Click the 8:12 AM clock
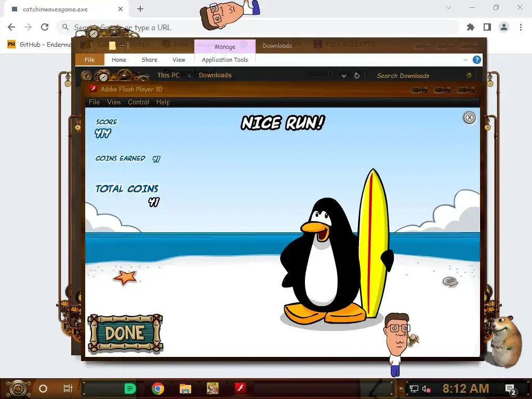Image resolution: width=532 pixels, height=399 pixels. pos(465,389)
